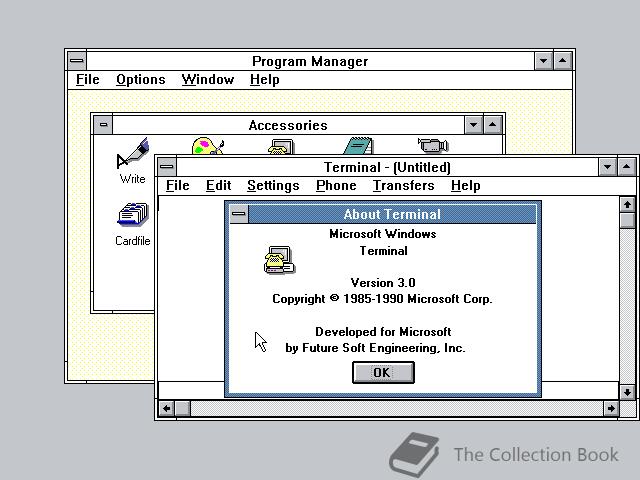
Task: Open Program Manager Window menu
Action: (208, 80)
